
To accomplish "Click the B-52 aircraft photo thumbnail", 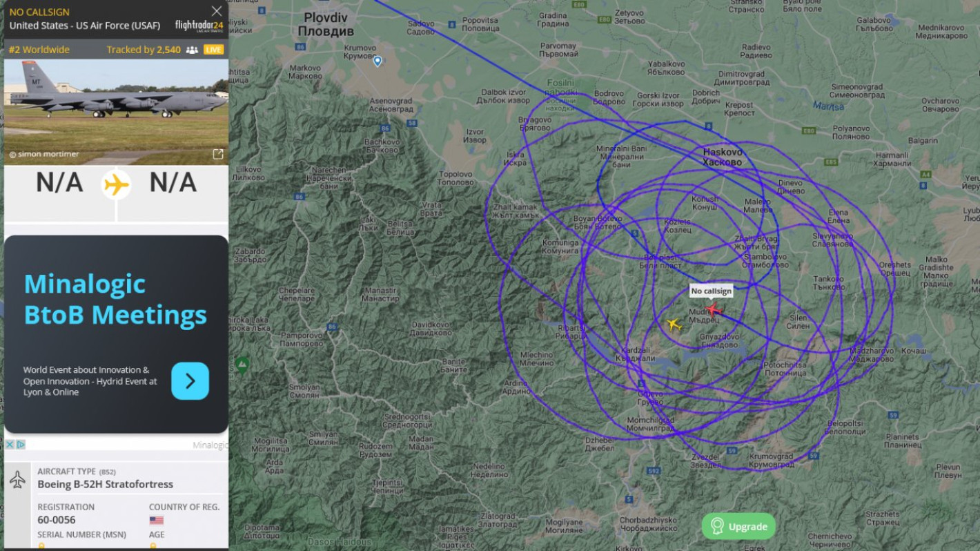I will (x=116, y=112).
